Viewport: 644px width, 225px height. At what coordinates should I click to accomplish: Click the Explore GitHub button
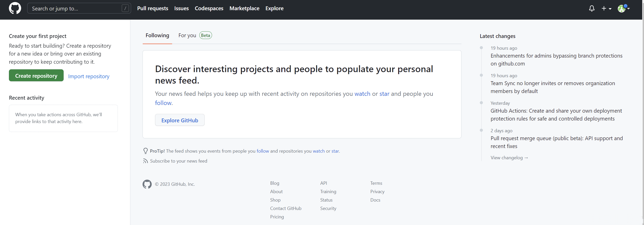tap(180, 120)
